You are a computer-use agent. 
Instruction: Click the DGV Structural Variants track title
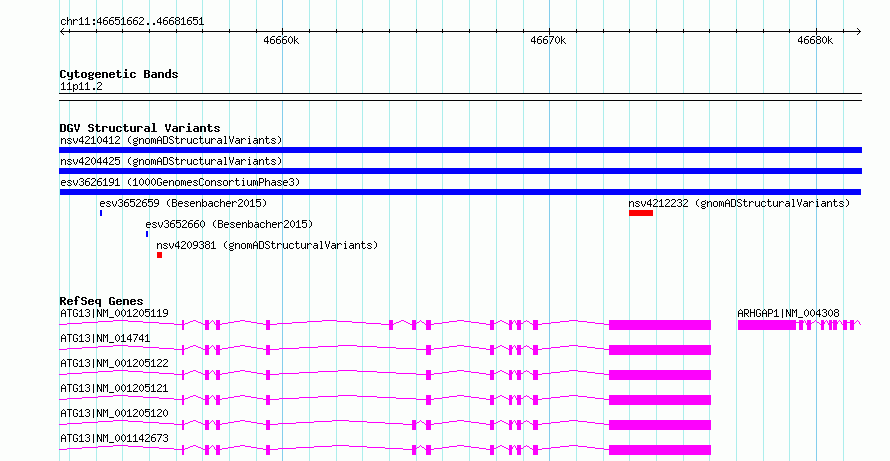click(140, 128)
